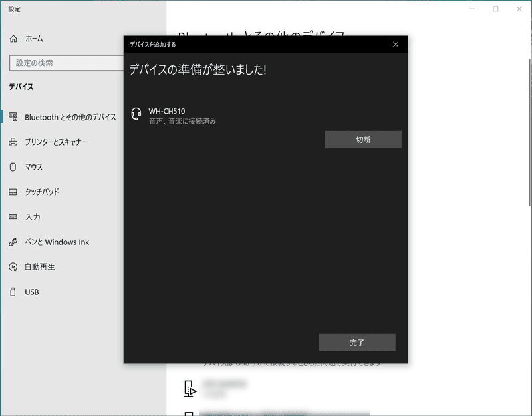The height and width of the screenshot is (416, 532).
Task: Click the Settings window vertical scrollbar
Action: (530, 132)
